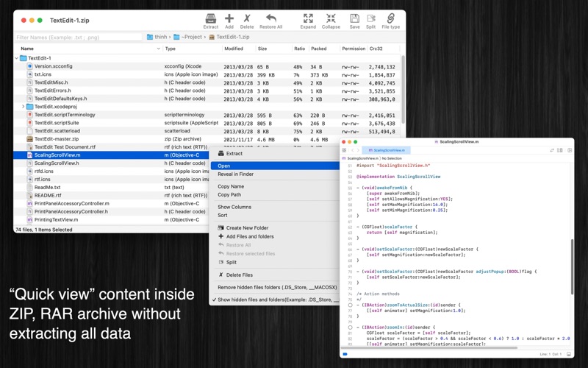Click the Split context menu item
This screenshot has height=368, width=588.
275,262
